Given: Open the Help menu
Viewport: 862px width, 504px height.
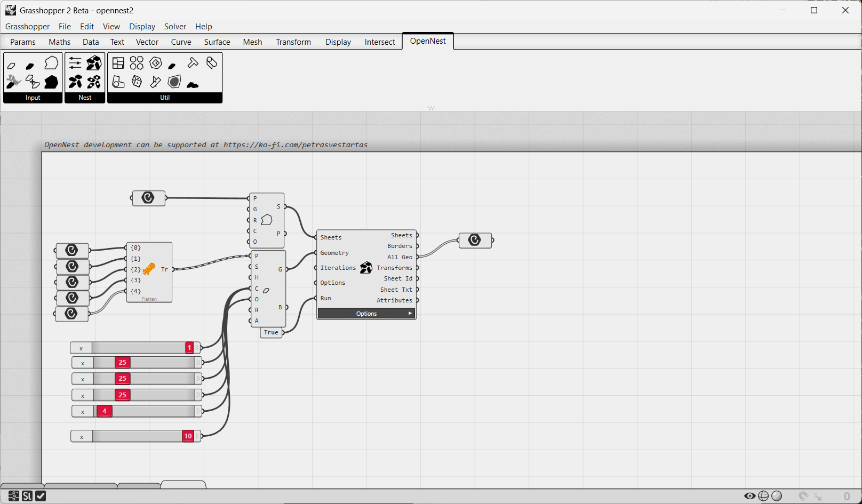Looking at the screenshot, I should [203, 27].
